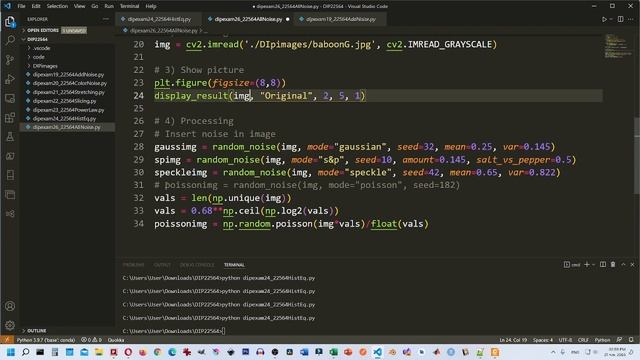
Task: Collapse the DIP22564 folder section
Action: pyautogui.click(x=38, y=39)
